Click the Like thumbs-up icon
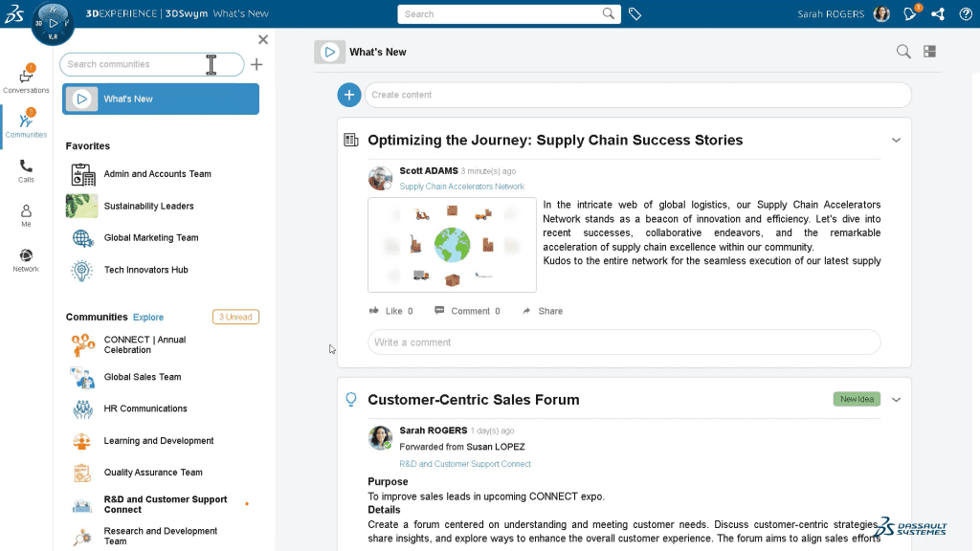This screenshot has height=551, width=980. [x=374, y=311]
